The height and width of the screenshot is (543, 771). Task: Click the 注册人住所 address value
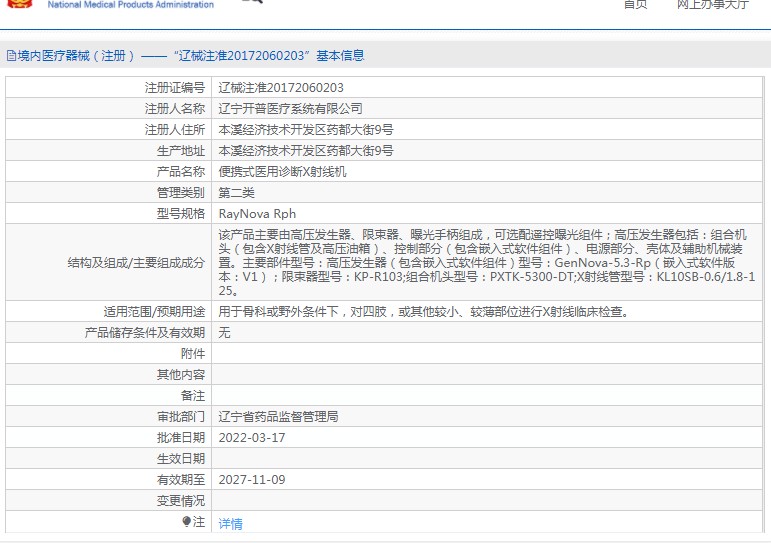[306, 130]
